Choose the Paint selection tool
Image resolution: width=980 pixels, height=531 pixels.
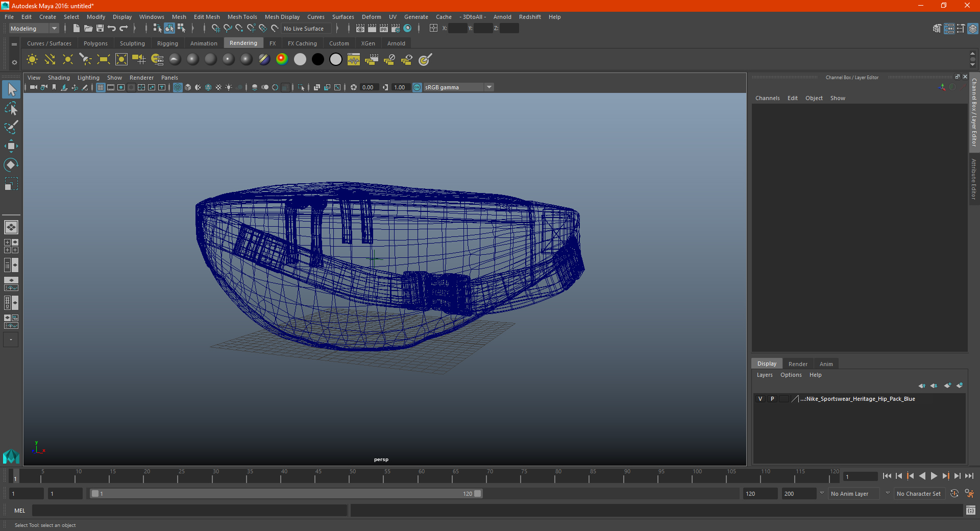point(11,127)
